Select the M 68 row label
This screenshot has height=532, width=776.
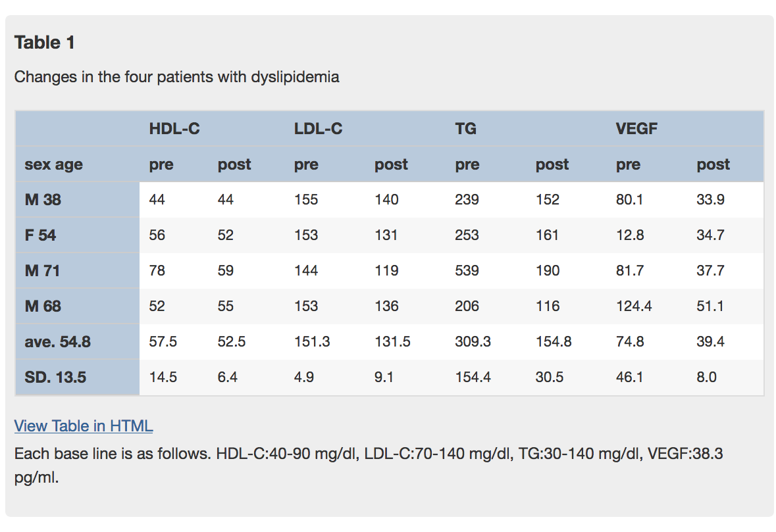(43, 306)
